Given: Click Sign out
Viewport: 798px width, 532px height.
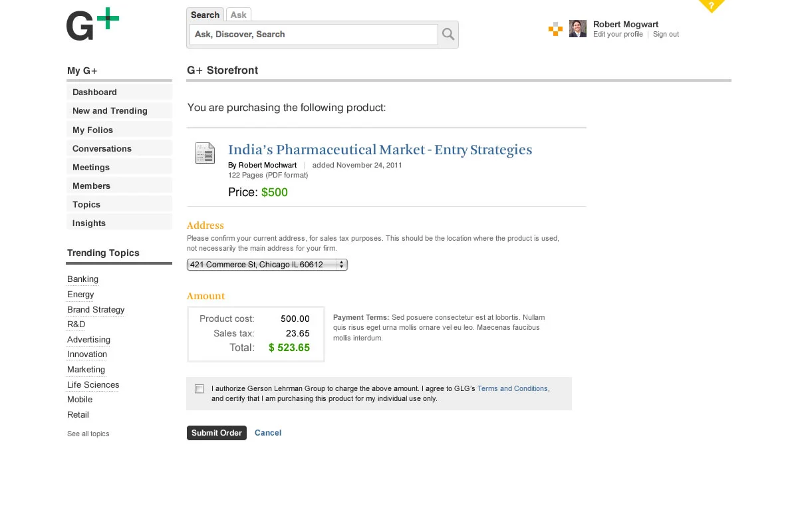Looking at the screenshot, I should [666, 35].
